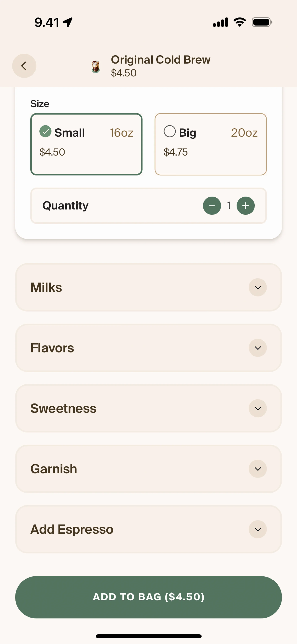The height and width of the screenshot is (644, 297).
Task: Tap the back arrow button
Action: coord(24,66)
